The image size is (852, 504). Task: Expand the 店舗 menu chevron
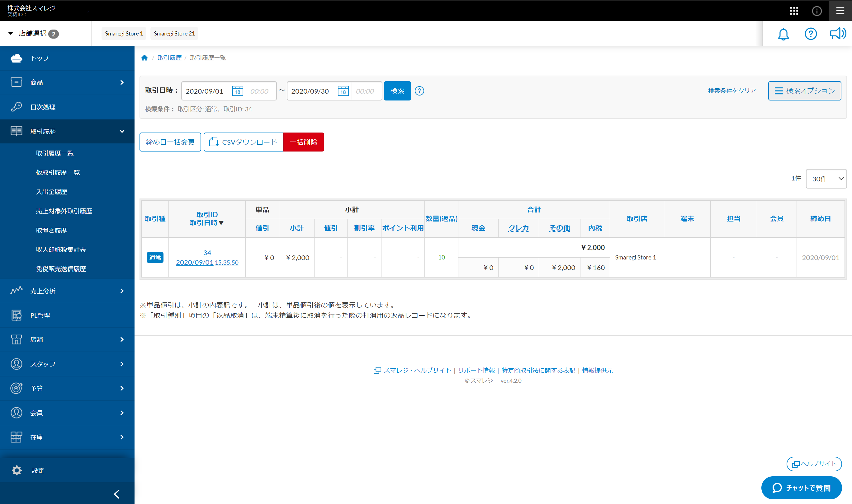tap(122, 339)
